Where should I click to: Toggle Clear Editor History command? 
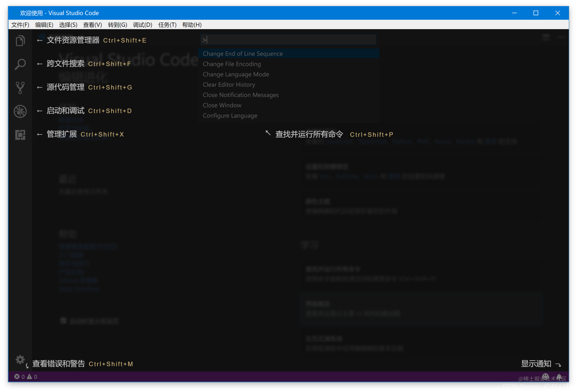click(x=229, y=84)
